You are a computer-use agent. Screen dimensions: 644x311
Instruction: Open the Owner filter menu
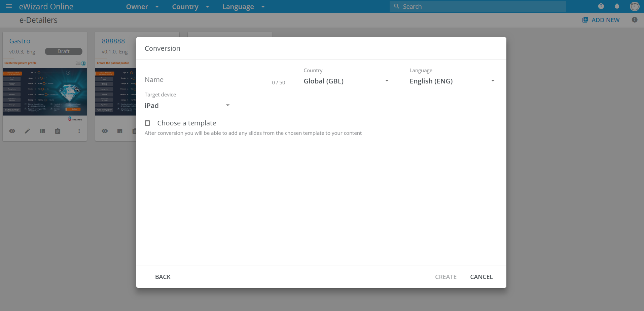pyautogui.click(x=142, y=7)
